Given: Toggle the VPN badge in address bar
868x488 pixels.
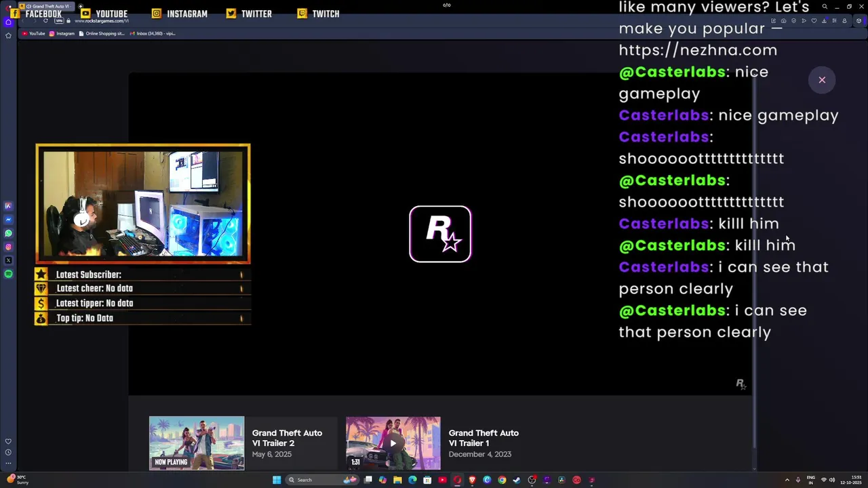Looking at the screenshot, I should [x=59, y=20].
